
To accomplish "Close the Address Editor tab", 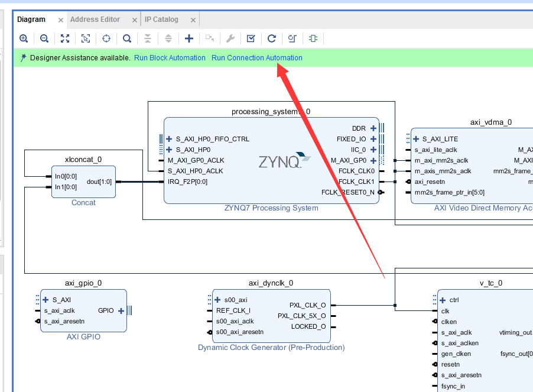I will (135, 20).
